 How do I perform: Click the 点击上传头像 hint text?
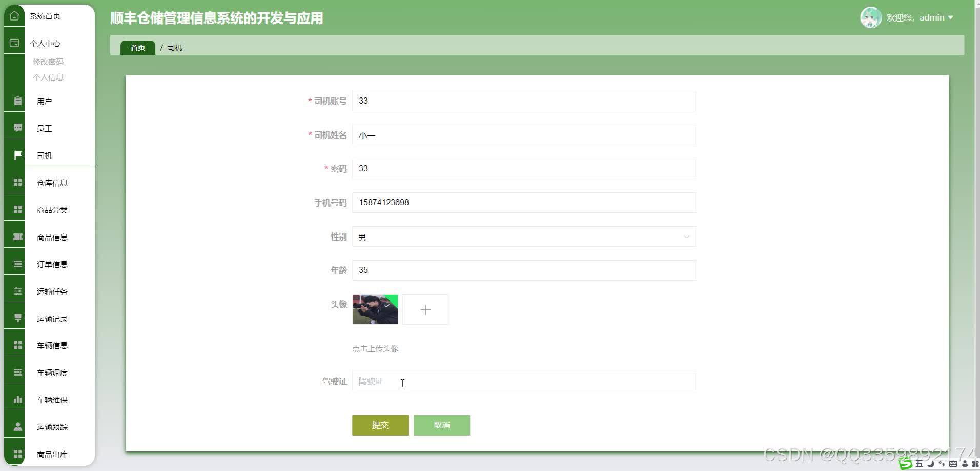375,348
